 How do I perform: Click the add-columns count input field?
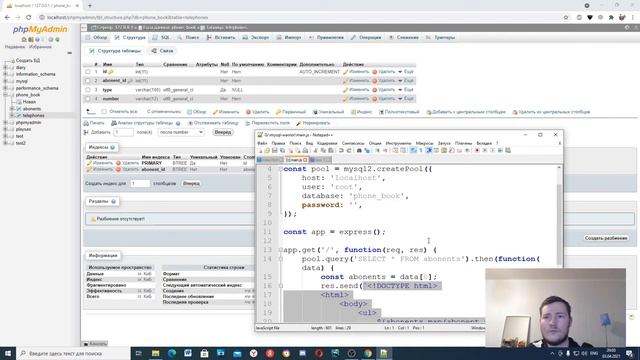[x=123, y=133]
